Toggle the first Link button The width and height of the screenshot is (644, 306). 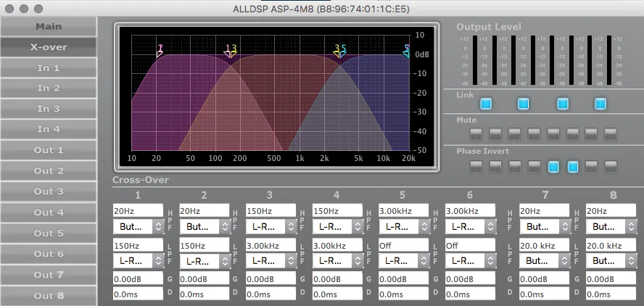[486, 104]
